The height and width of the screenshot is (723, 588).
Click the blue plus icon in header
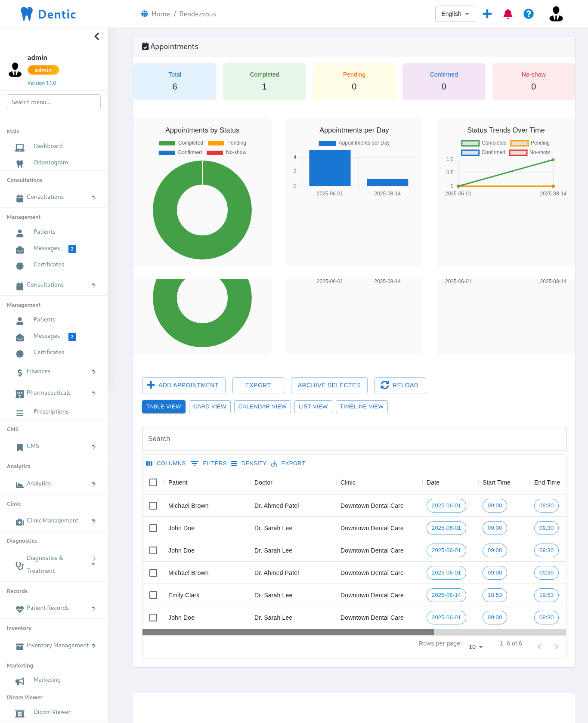click(487, 14)
